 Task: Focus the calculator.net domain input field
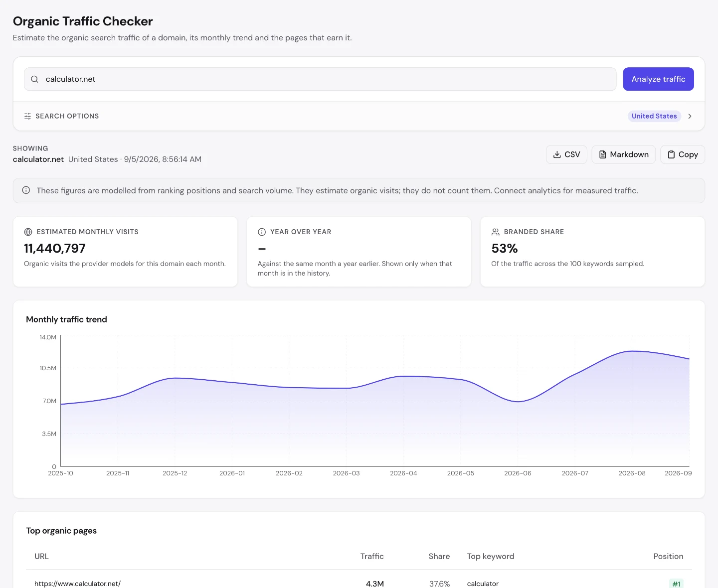pos(320,79)
